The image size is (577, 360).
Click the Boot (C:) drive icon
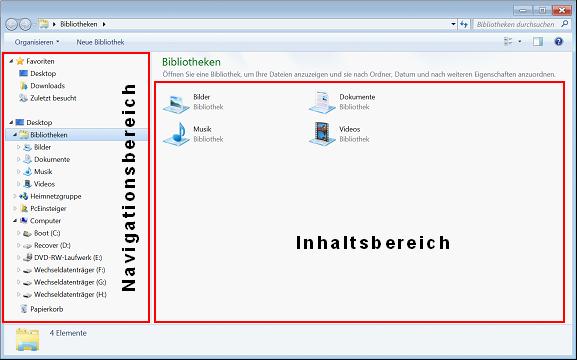pos(27,233)
